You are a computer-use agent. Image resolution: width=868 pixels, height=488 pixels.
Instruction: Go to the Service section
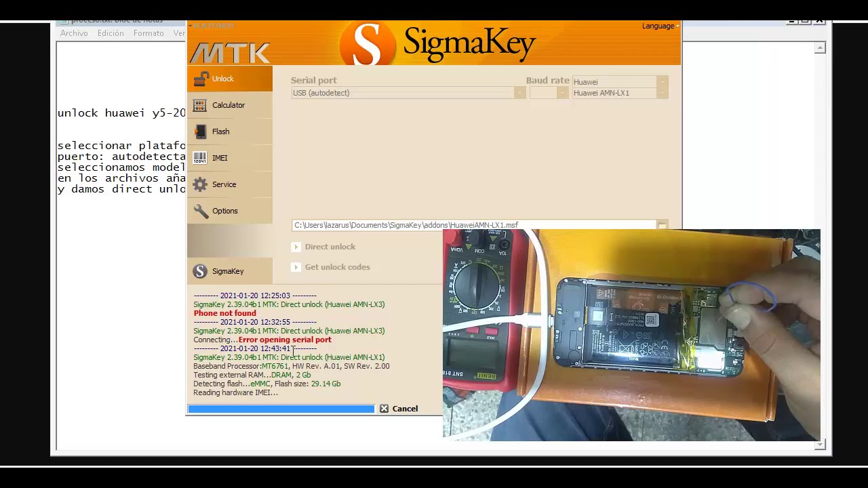(229, 184)
